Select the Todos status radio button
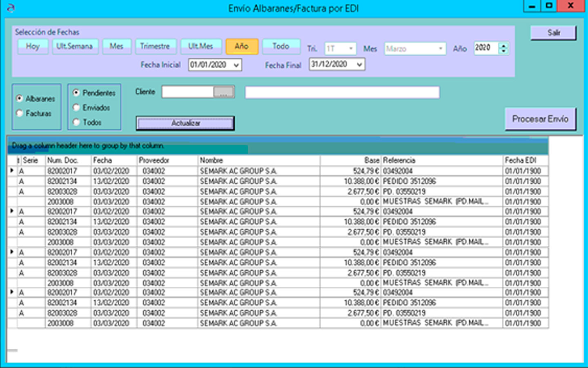The height and width of the screenshot is (368, 588). [76, 122]
